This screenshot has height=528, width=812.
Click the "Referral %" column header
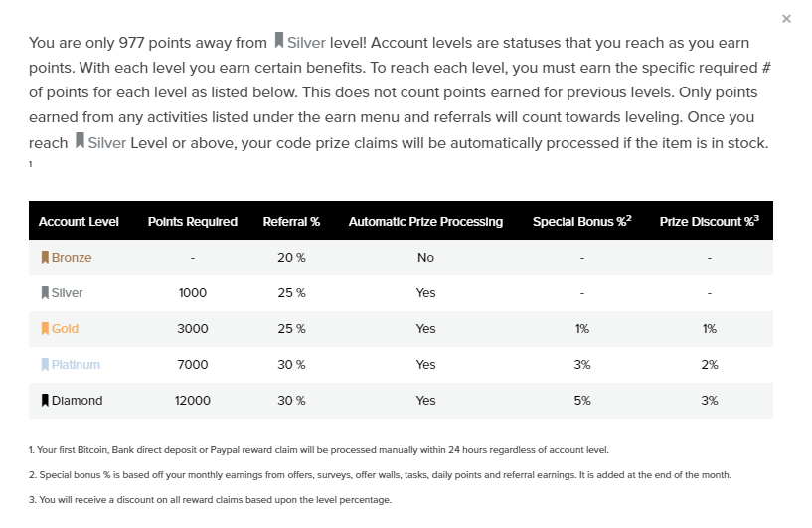click(291, 222)
